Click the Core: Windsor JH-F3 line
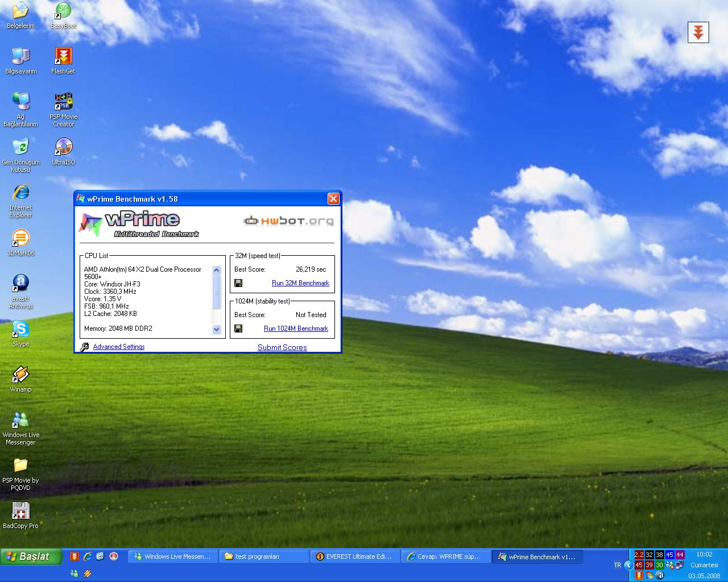 112,284
